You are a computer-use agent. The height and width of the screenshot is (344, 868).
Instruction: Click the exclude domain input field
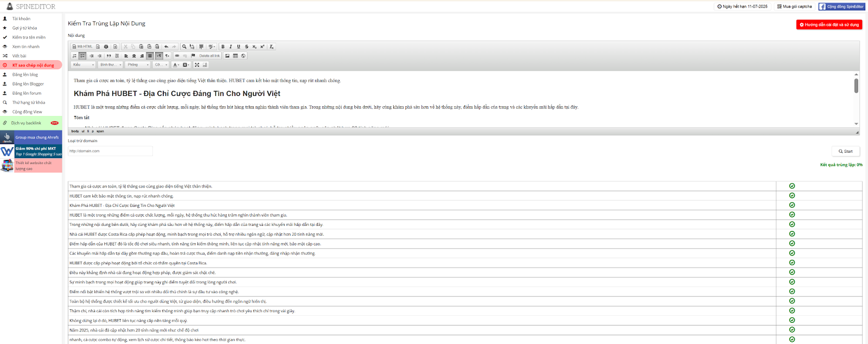pos(110,151)
